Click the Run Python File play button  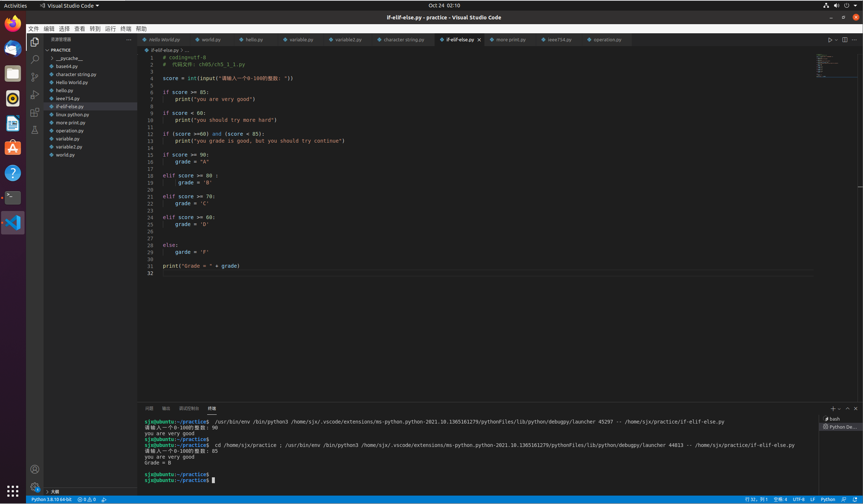[830, 40]
